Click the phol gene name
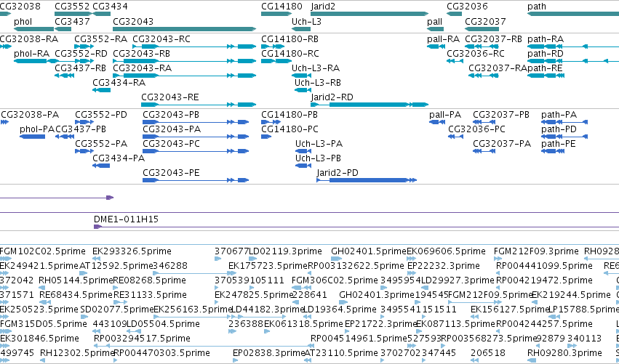Screen dimensions: 619x364 click(x=23, y=22)
